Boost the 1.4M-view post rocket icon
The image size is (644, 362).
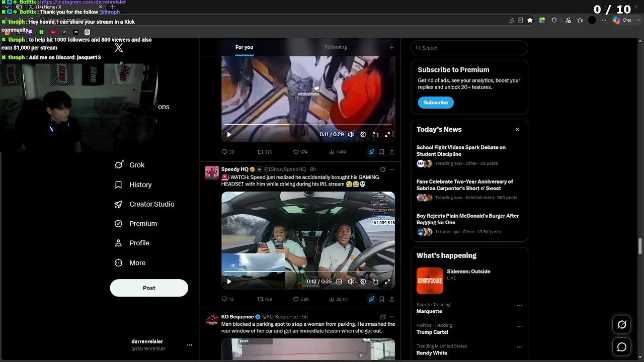371,152
